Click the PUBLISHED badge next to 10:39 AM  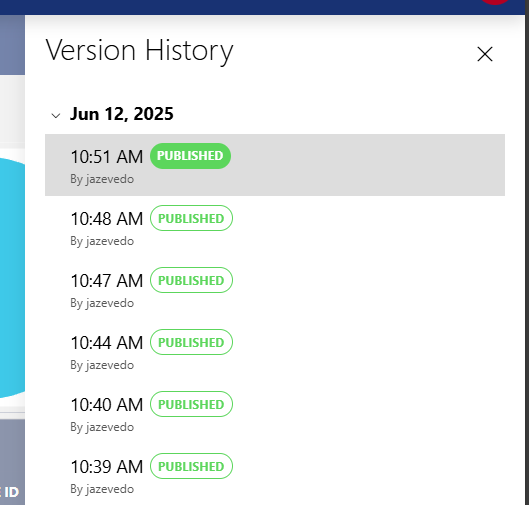pyautogui.click(x=191, y=466)
